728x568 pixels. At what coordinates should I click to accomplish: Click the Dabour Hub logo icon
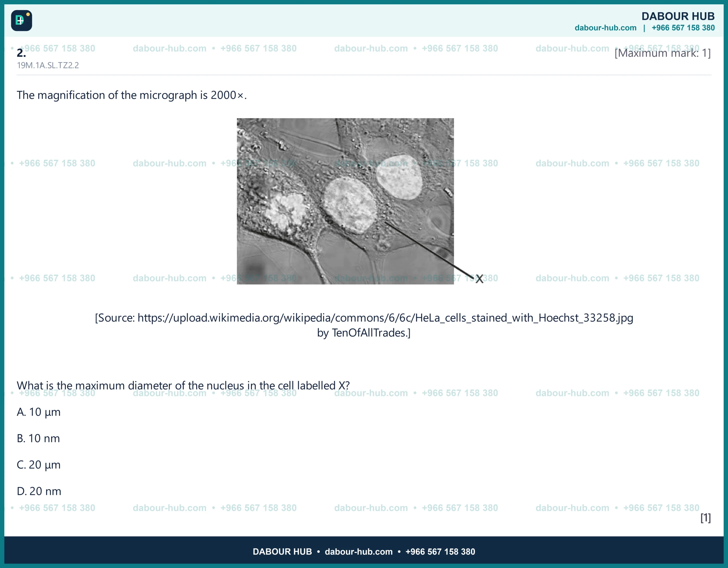tap(22, 20)
